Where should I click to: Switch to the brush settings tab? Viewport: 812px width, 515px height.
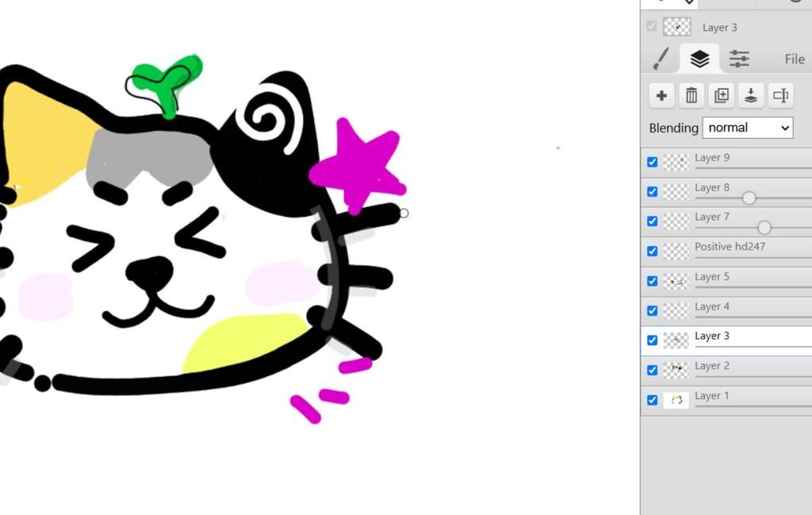coord(661,59)
